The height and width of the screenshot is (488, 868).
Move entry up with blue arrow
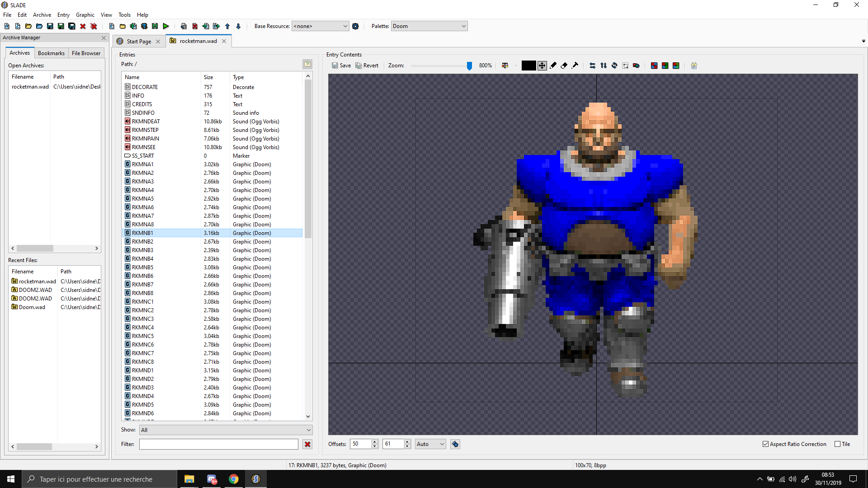point(227,26)
